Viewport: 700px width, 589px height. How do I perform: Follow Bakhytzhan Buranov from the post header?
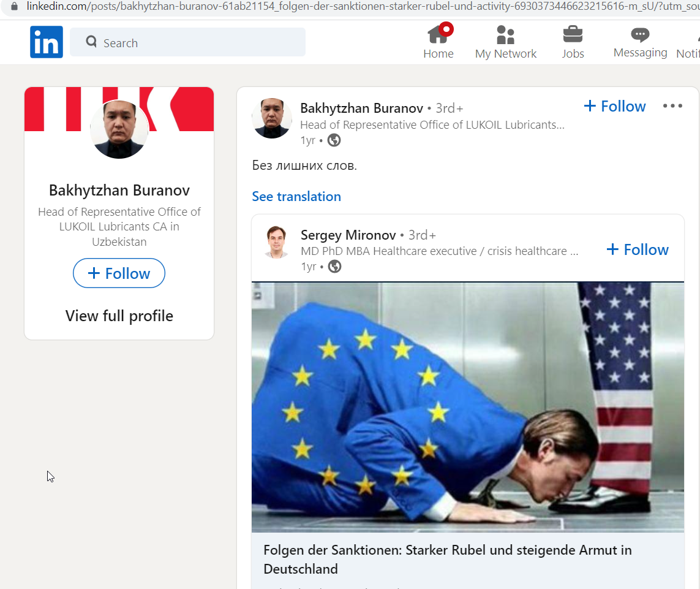(615, 107)
